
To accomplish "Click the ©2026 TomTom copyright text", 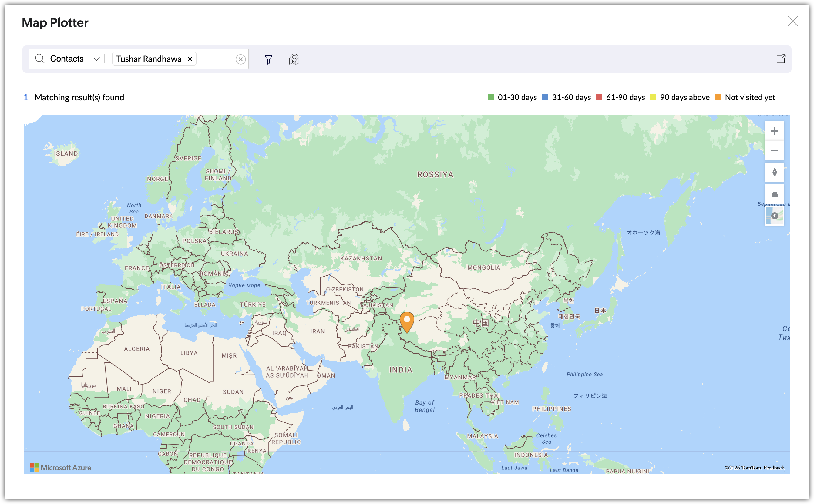I will tap(743, 468).
